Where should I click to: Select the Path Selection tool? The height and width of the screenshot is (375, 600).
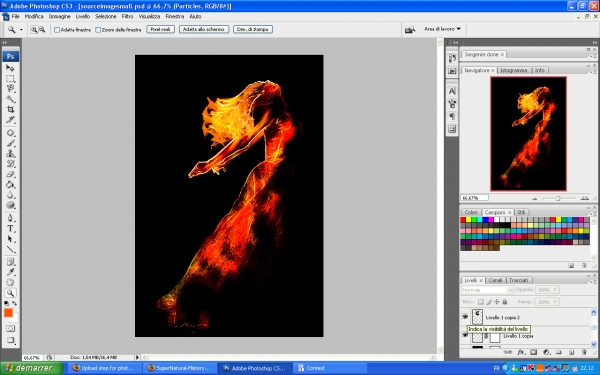10,239
